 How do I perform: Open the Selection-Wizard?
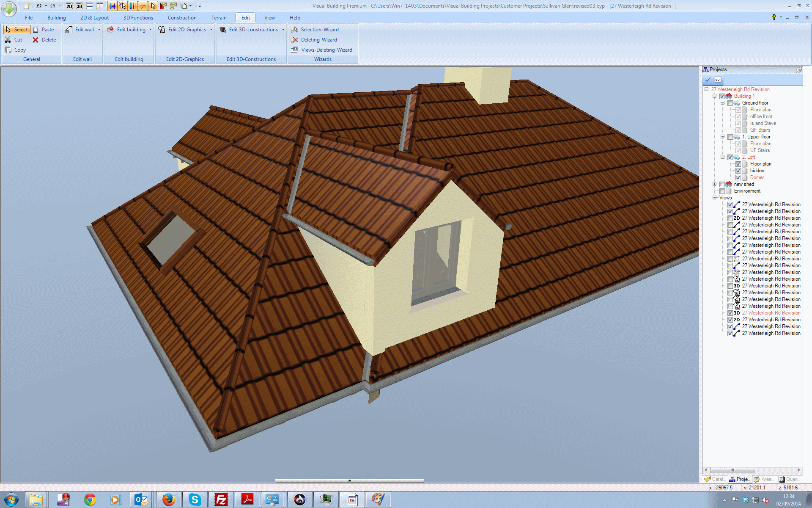319,30
